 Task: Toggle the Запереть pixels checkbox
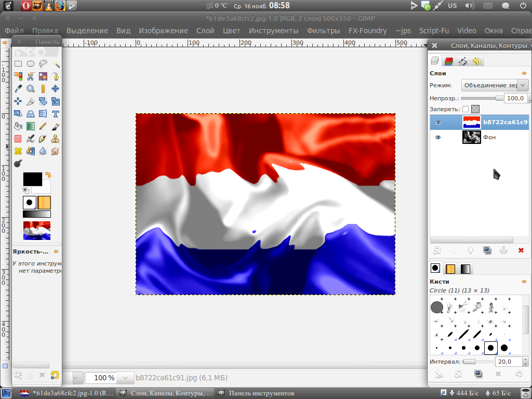[x=465, y=109]
